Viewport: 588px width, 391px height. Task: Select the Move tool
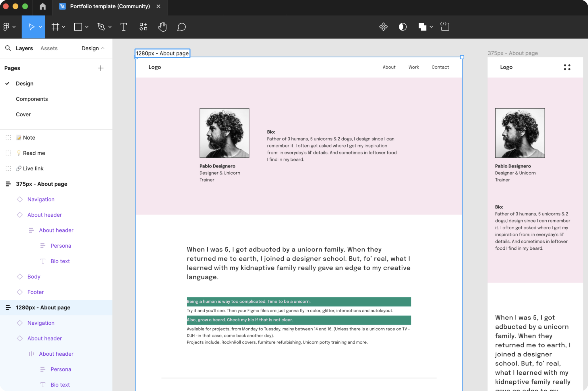(x=32, y=27)
